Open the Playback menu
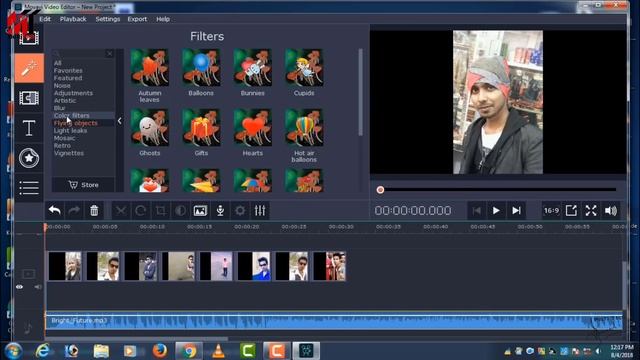 pyautogui.click(x=73, y=19)
